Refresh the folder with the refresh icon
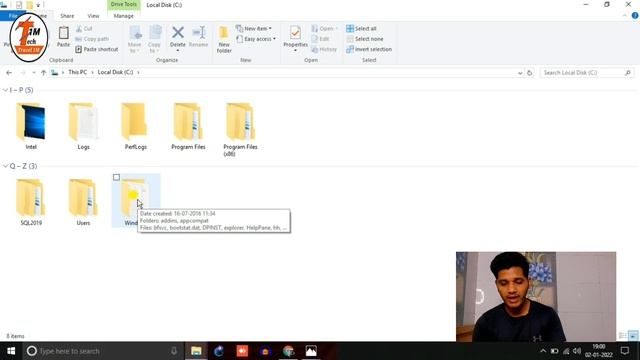This screenshot has height=360, width=640. tap(529, 73)
